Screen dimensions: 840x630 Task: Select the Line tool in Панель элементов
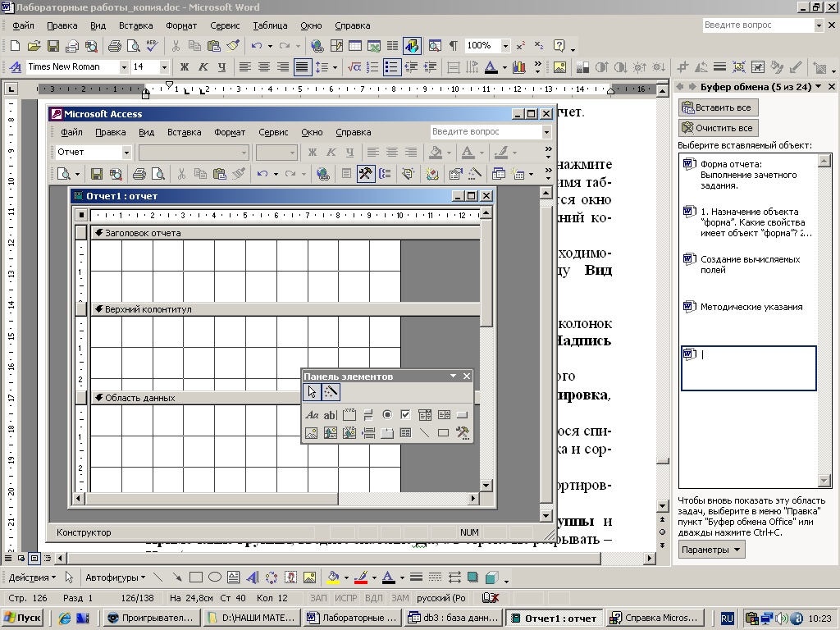[x=424, y=433]
